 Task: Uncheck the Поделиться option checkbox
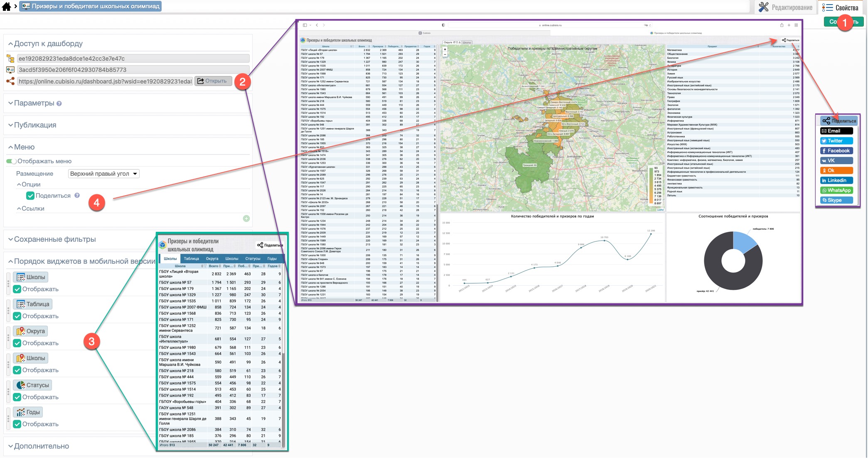pyautogui.click(x=30, y=196)
